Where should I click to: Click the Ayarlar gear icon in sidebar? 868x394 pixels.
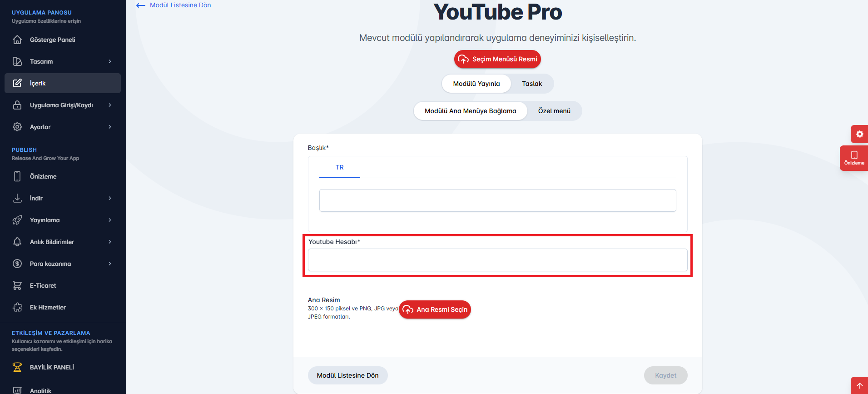pyautogui.click(x=17, y=127)
